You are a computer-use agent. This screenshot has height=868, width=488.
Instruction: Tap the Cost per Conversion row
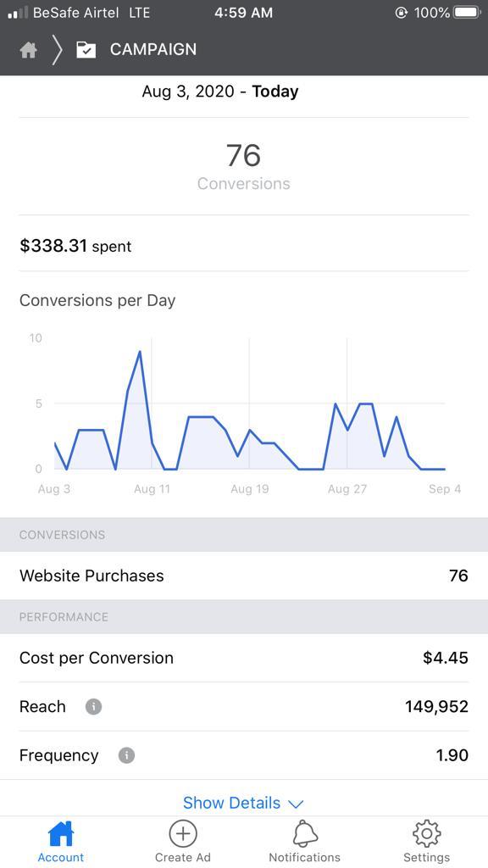244,658
